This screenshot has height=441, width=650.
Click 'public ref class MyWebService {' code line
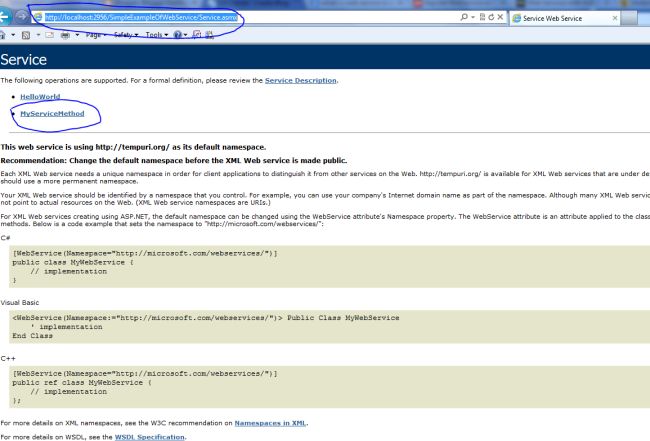(82, 383)
